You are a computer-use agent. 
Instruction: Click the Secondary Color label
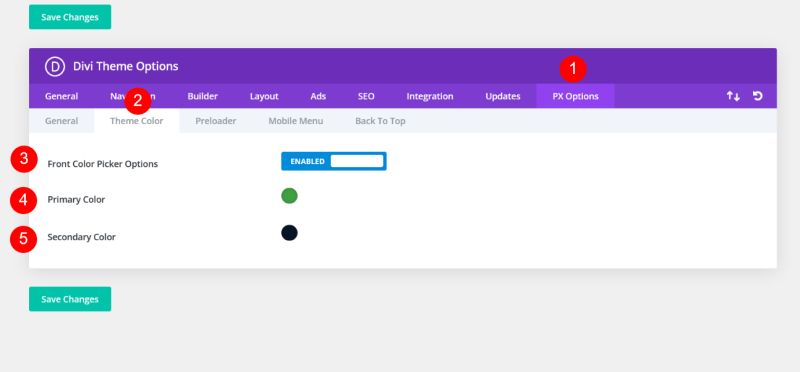coord(82,237)
